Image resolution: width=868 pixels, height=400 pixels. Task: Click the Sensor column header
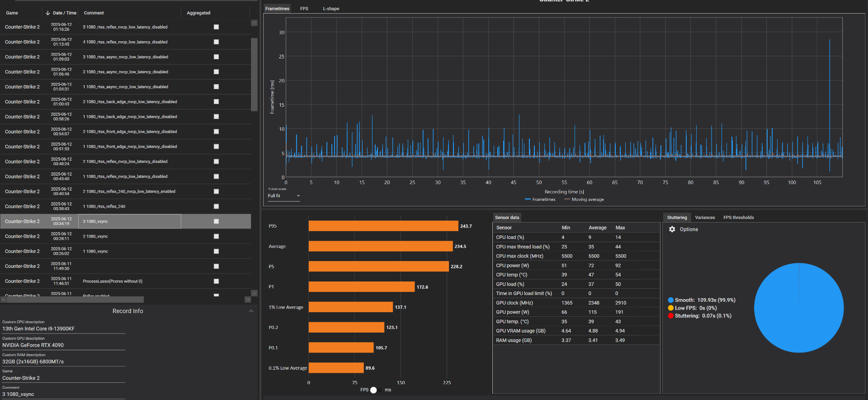504,228
